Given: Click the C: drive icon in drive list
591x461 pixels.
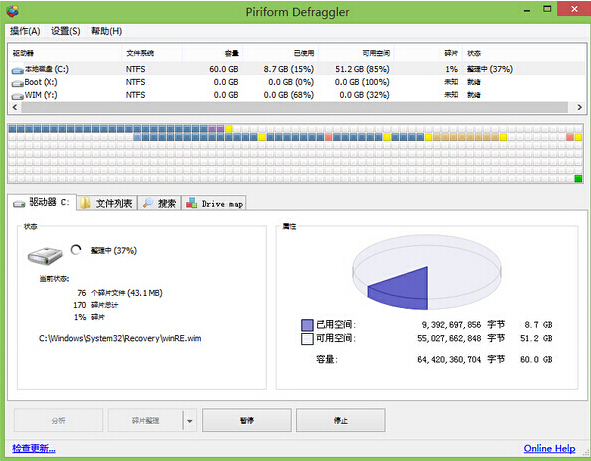Looking at the screenshot, I should 17,70.
